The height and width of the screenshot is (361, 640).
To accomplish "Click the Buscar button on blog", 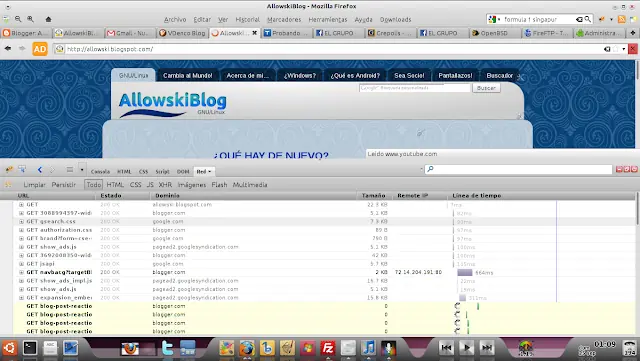I will [486, 88].
